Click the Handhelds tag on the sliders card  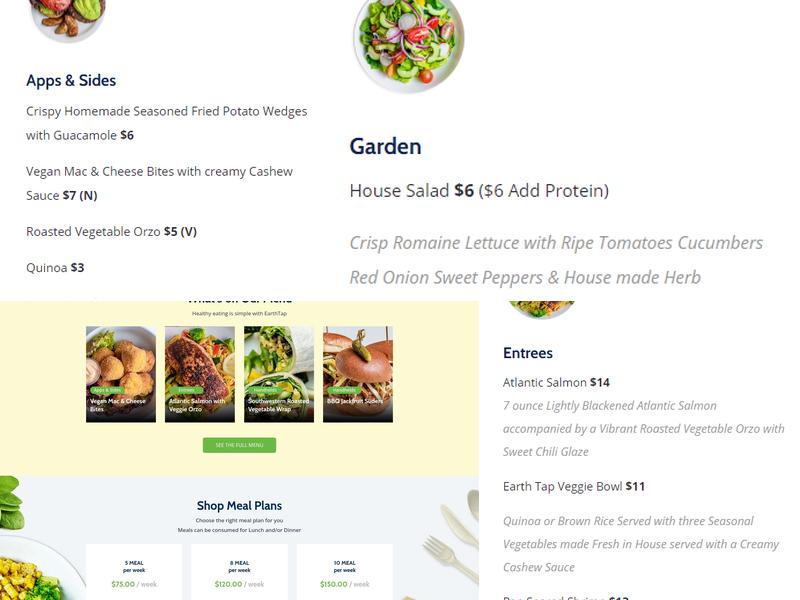343,390
